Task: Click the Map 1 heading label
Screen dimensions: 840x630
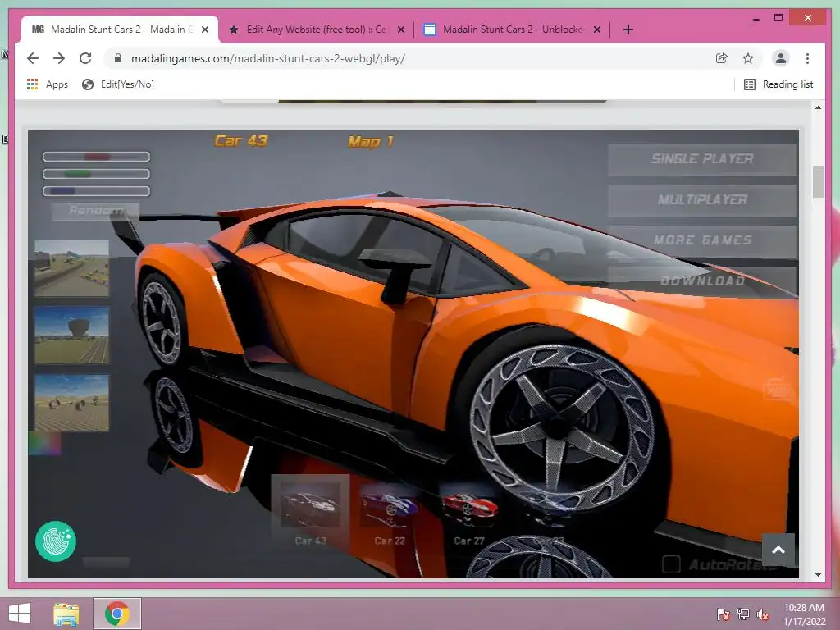Action: pos(371,142)
